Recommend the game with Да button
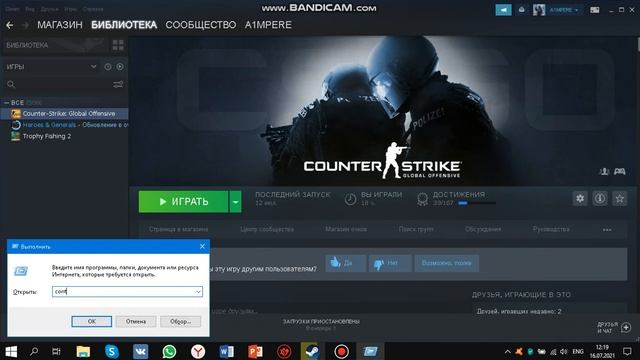The width and height of the screenshot is (640, 360). 346,263
